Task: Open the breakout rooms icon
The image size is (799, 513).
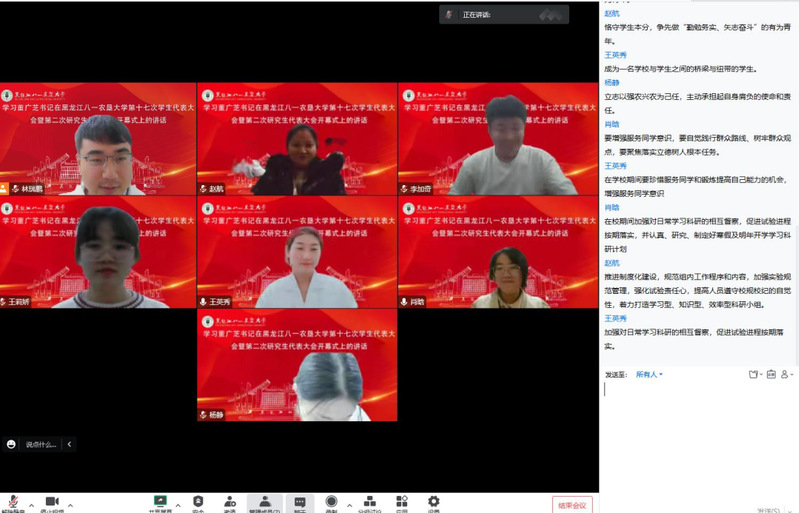Action: coord(369,502)
